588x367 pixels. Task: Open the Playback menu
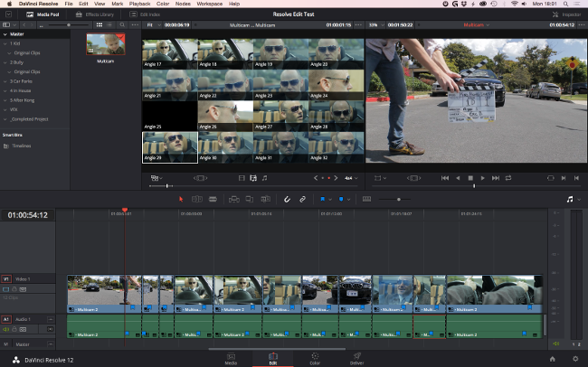pos(139,4)
